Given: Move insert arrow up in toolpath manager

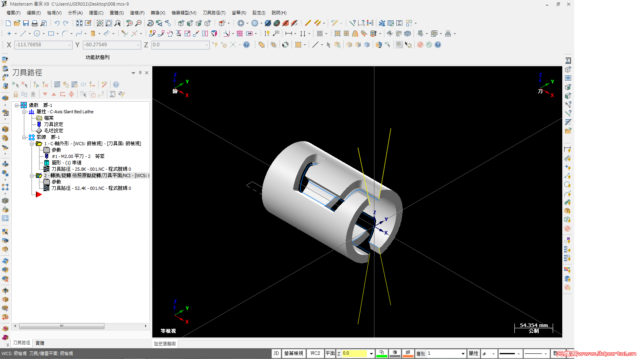Looking at the screenshot, I should 54,94.
